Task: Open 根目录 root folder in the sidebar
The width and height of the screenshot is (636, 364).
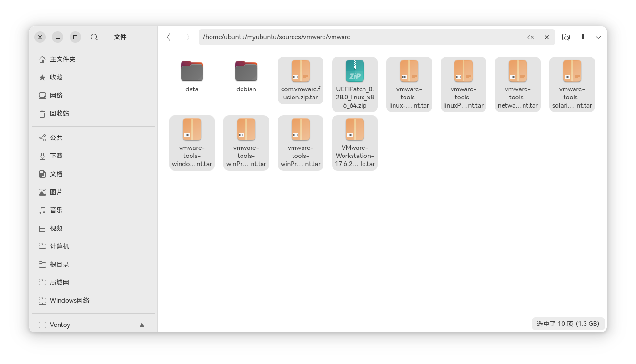Action: 93,265
